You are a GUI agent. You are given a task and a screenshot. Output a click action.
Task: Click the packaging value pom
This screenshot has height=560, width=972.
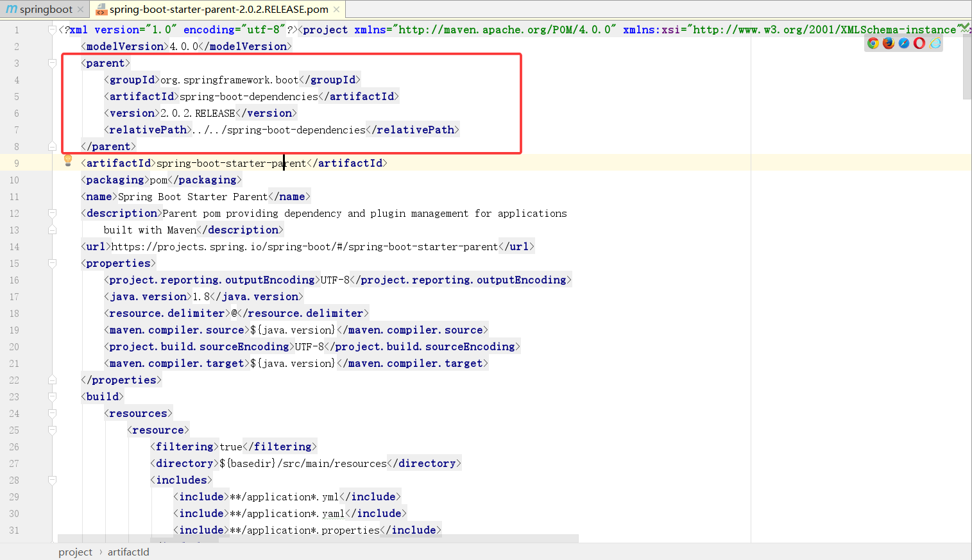158,180
